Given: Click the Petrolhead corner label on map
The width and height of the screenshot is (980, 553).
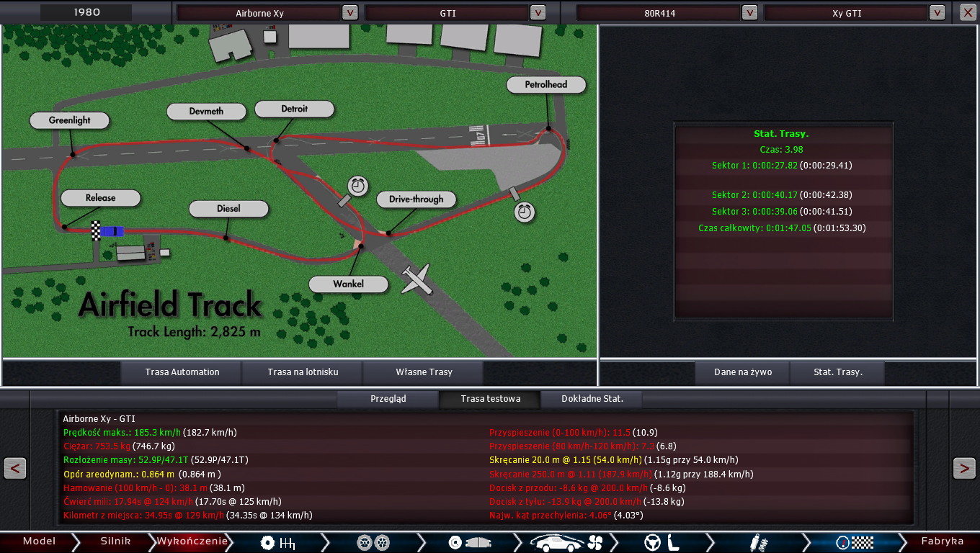Looking at the screenshot, I should point(545,84).
